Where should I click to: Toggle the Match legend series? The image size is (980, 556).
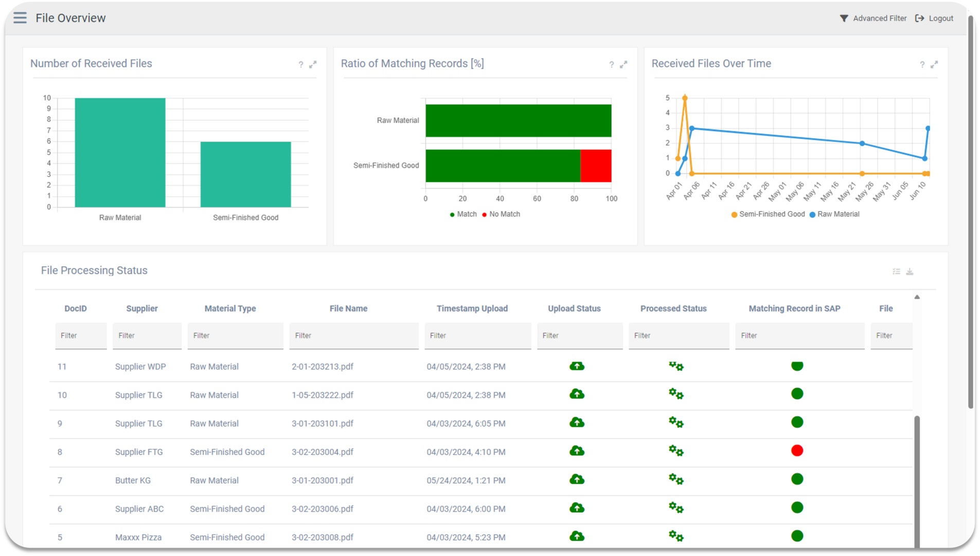463,214
